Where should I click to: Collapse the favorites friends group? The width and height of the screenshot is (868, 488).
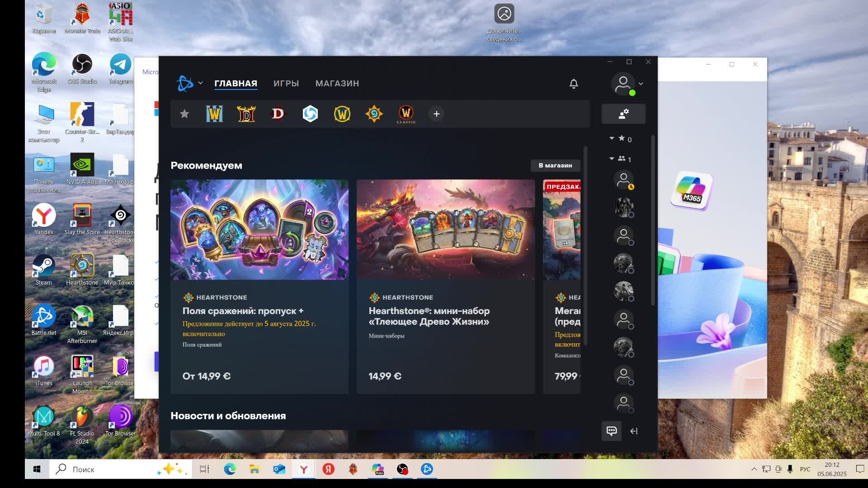point(612,138)
